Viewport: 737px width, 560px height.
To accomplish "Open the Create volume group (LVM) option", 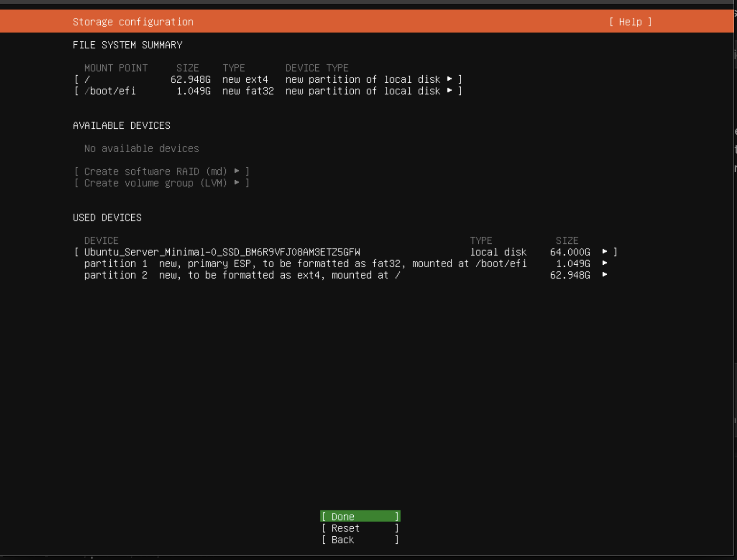I will [162, 183].
